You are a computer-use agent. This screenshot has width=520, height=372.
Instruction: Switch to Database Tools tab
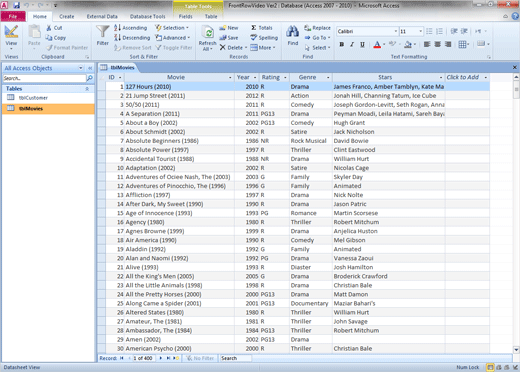click(147, 16)
